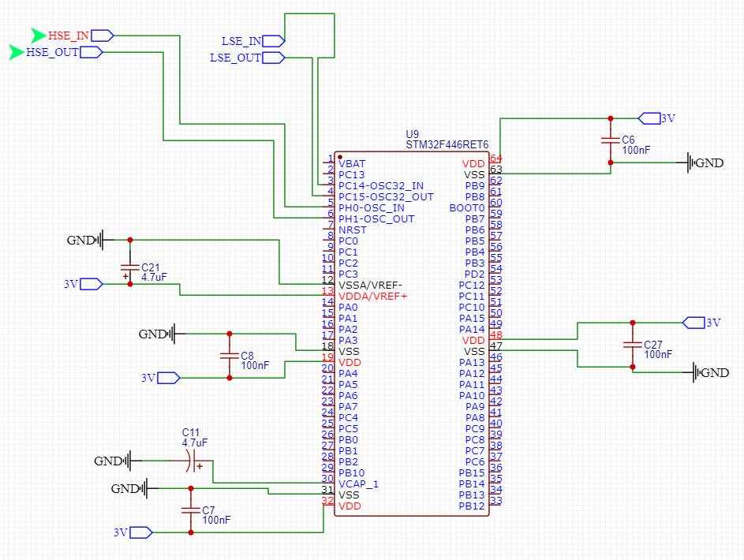Click the C21 4.7uF value label
The image size is (744, 560).
154,278
